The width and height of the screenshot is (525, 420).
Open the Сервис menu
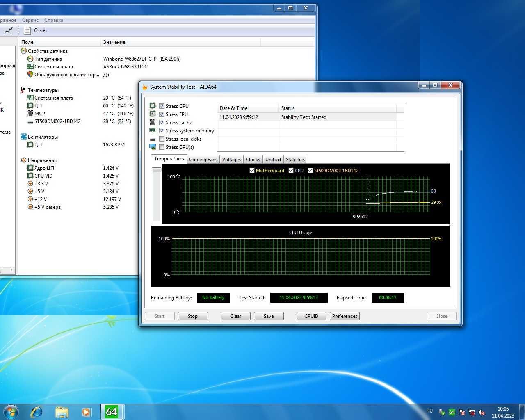30,20
